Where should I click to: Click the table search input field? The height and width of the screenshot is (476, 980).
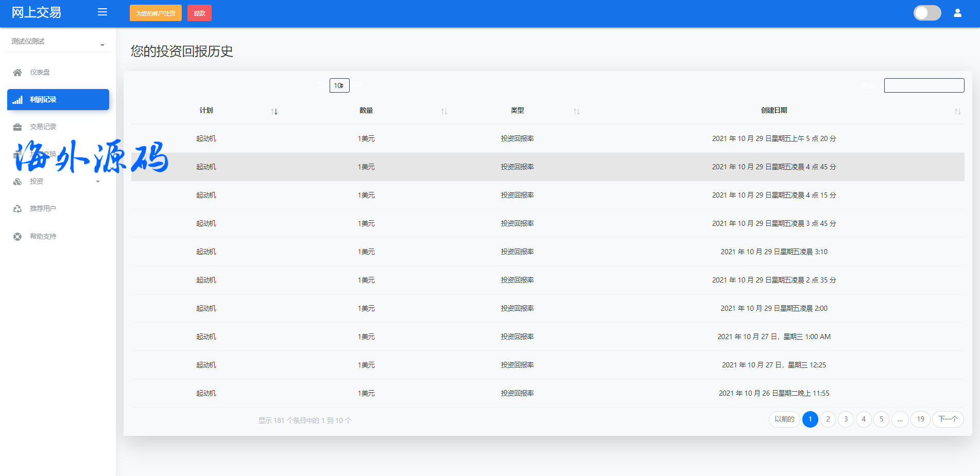click(x=924, y=85)
